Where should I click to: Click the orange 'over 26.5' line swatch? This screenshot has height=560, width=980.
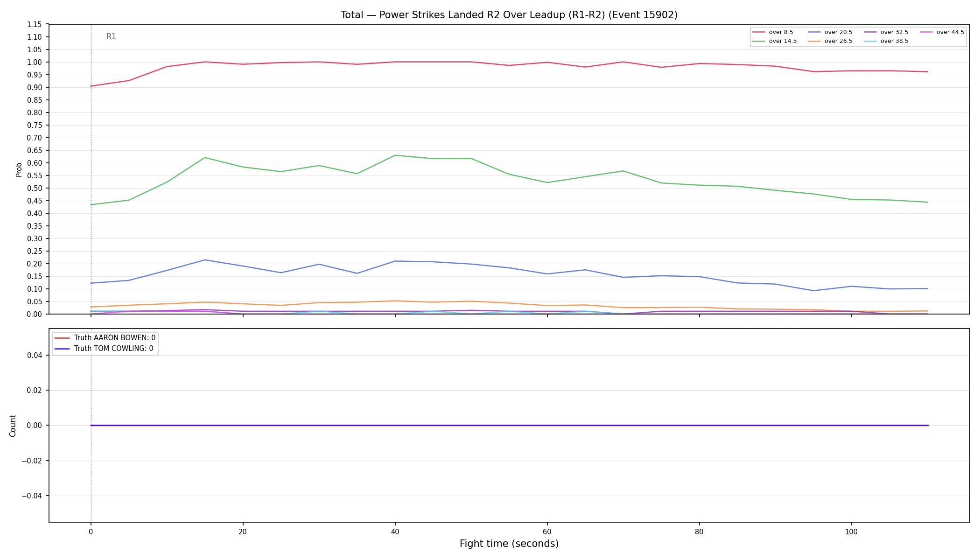tap(814, 41)
